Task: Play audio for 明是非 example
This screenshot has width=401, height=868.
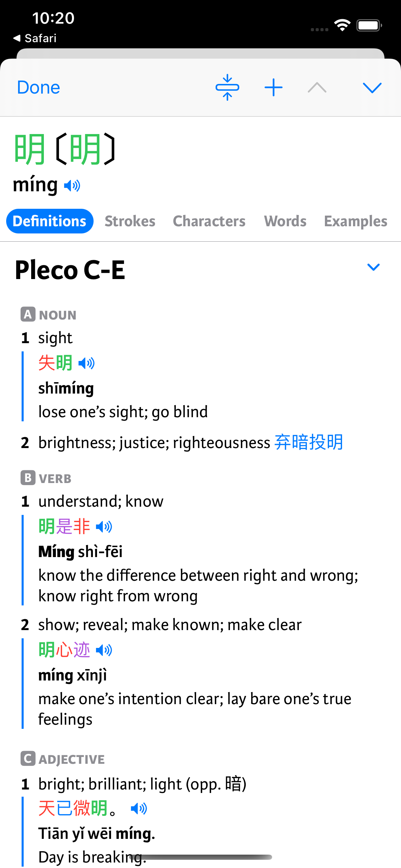Action: pos(104,527)
